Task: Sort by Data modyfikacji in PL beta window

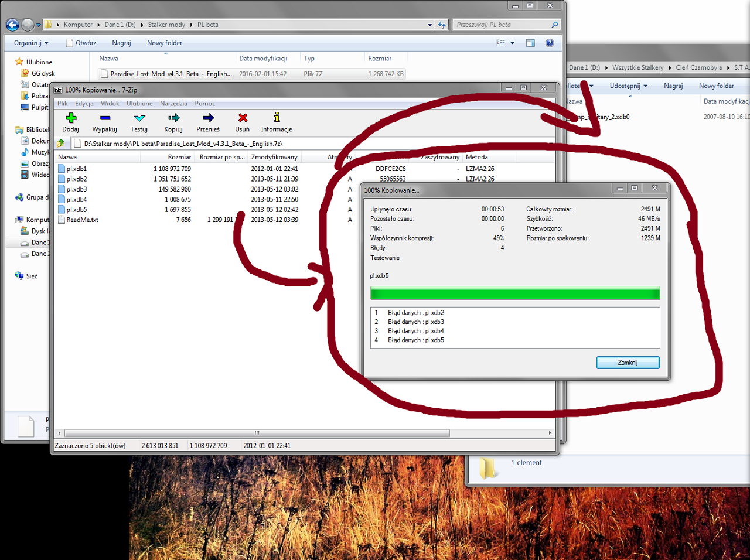Action: (263, 58)
